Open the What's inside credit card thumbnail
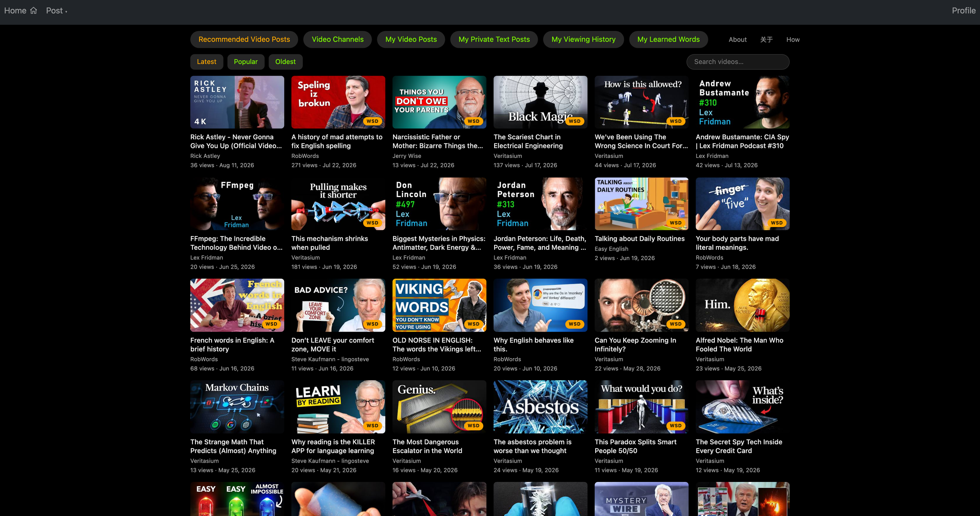The height and width of the screenshot is (516, 980). click(742, 407)
